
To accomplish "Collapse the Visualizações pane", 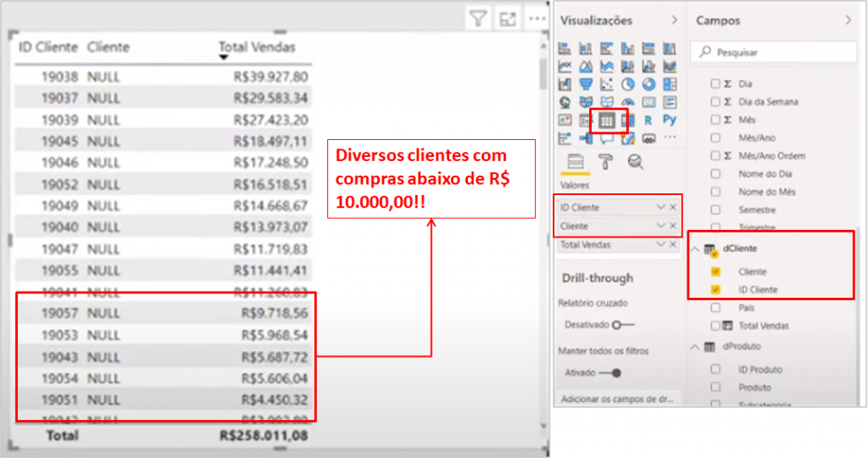I will (675, 20).
